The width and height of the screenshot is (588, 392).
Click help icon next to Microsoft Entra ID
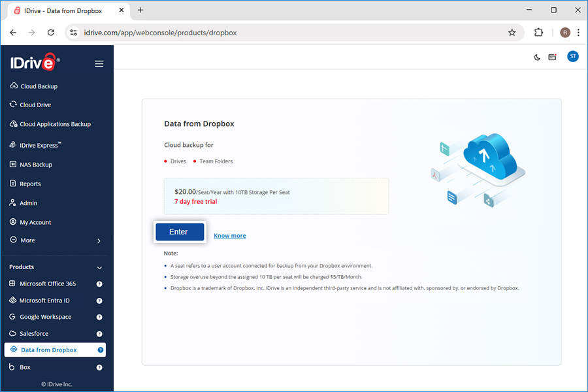pyautogui.click(x=99, y=301)
